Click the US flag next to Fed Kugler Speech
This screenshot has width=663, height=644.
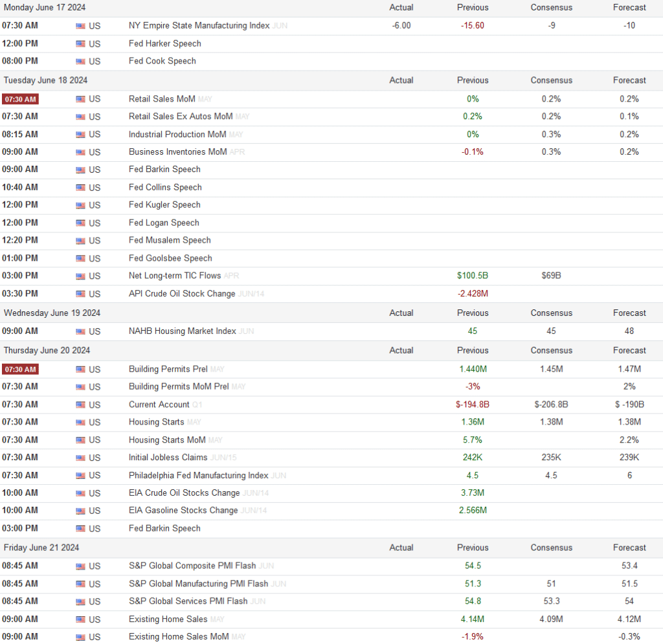pyautogui.click(x=80, y=205)
